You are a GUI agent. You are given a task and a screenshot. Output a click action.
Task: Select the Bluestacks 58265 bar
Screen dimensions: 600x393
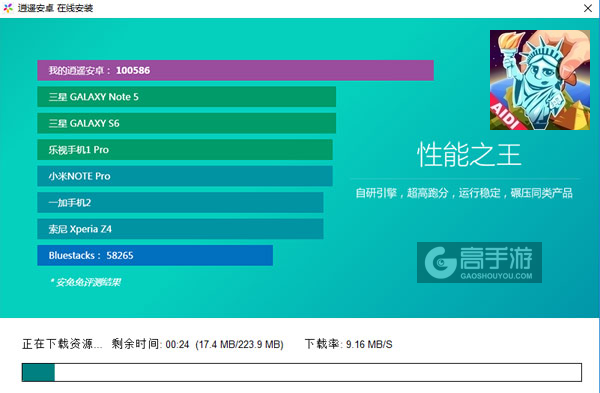[155, 255]
